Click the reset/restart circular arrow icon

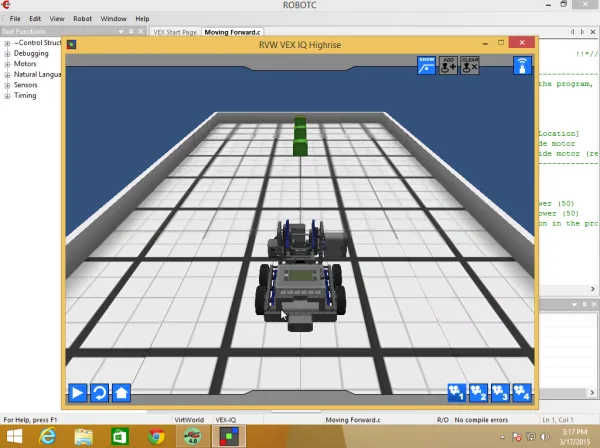pyautogui.click(x=99, y=392)
